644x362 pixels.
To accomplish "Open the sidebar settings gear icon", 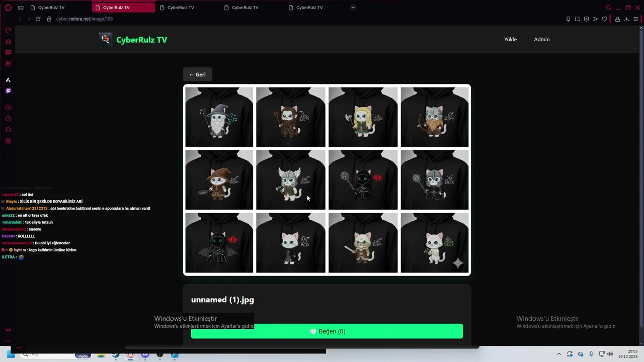I will [8, 141].
